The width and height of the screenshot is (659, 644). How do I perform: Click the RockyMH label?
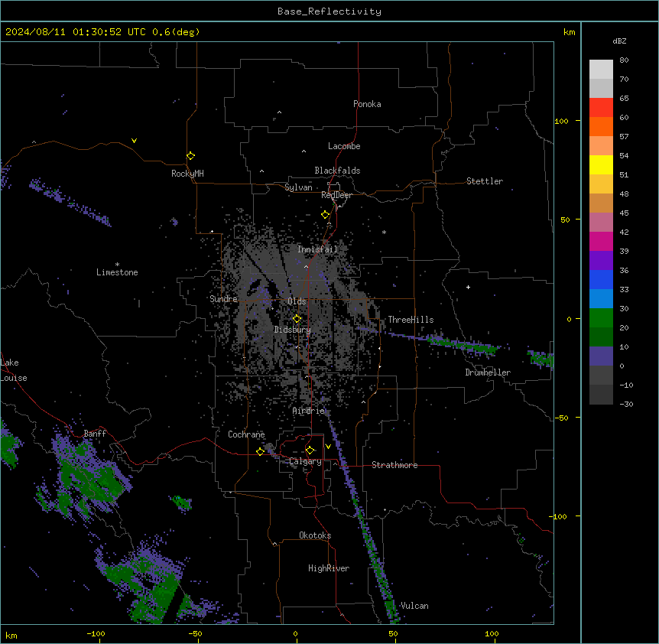click(x=187, y=174)
